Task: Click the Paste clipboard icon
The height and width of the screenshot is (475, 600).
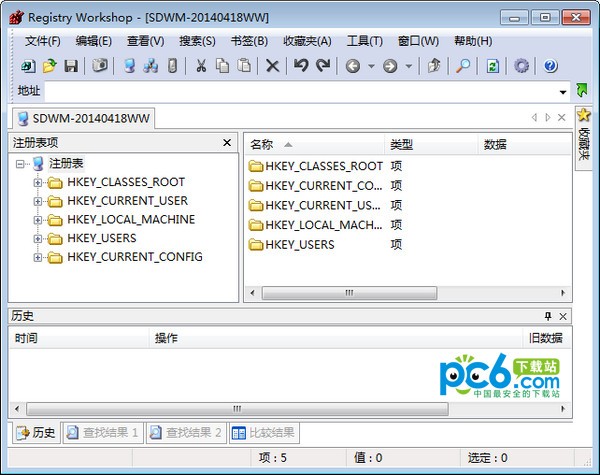Action: point(244,66)
